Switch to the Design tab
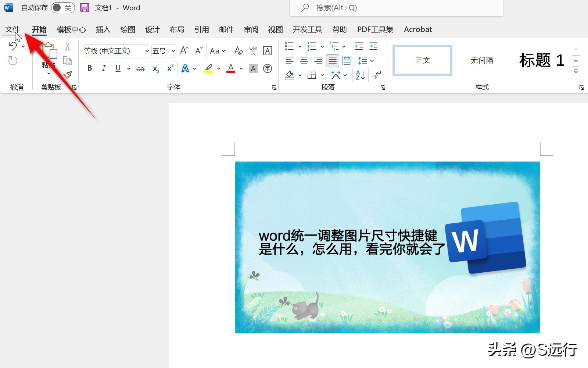The image size is (588, 368). pos(152,29)
